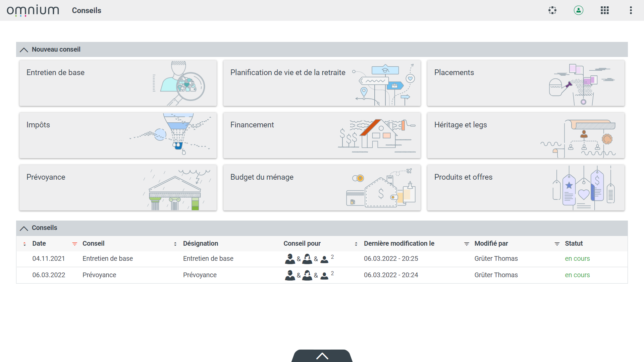Image resolution: width=644 pixels, height=362 pixels.
Task: Click the omnium logo
Action: pyautogui.click(x=33, y=10)
